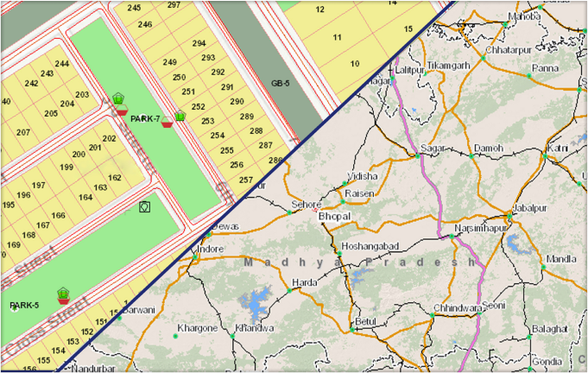
Task: Select the GB-5 green belt parcel
Action: pyautogui.click(x=279, y=83)
